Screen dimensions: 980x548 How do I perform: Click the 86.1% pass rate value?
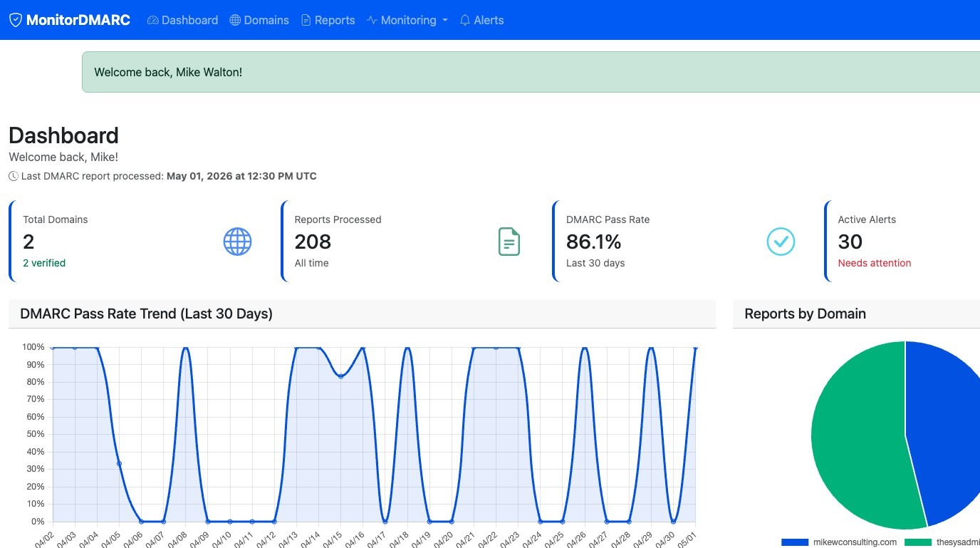pos(594,242)
